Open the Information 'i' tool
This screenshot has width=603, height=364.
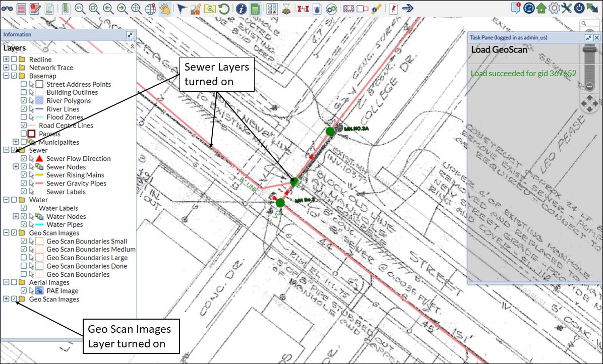242,8
